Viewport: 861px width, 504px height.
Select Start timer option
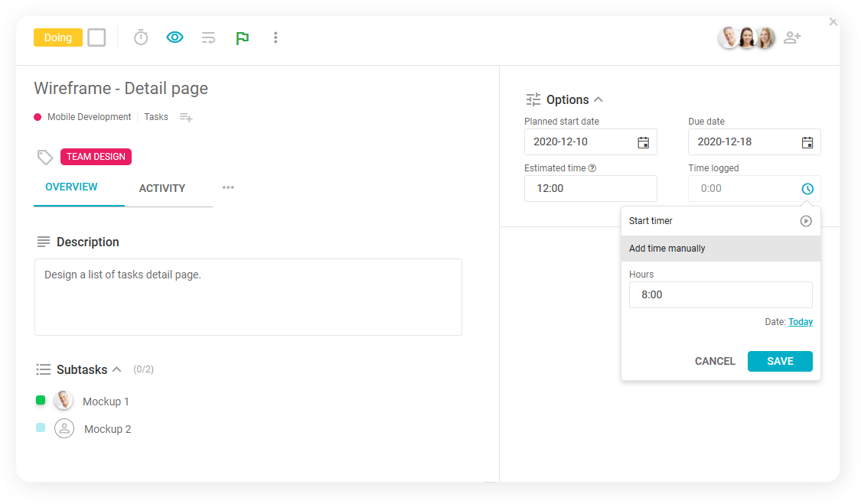721,221
